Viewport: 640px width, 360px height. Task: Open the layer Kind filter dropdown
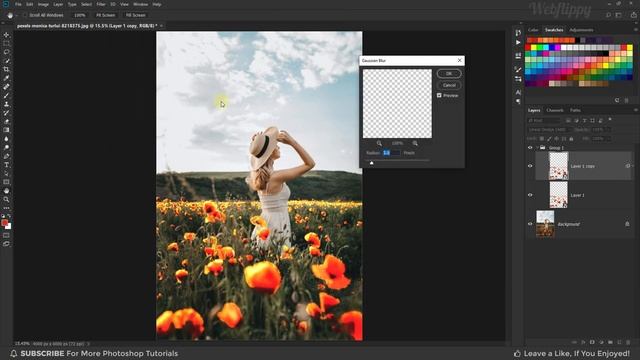544,120
